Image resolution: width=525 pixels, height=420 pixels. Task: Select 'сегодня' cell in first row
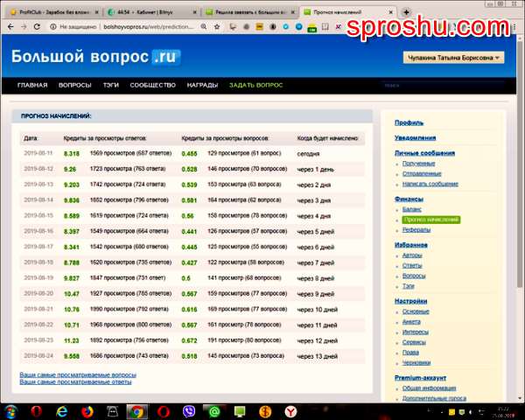[308, 154]
